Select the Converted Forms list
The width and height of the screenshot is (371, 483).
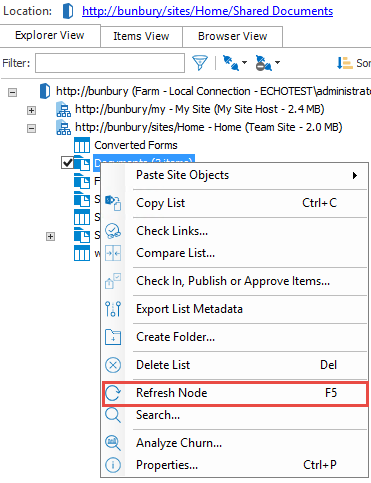pos(136,145)
